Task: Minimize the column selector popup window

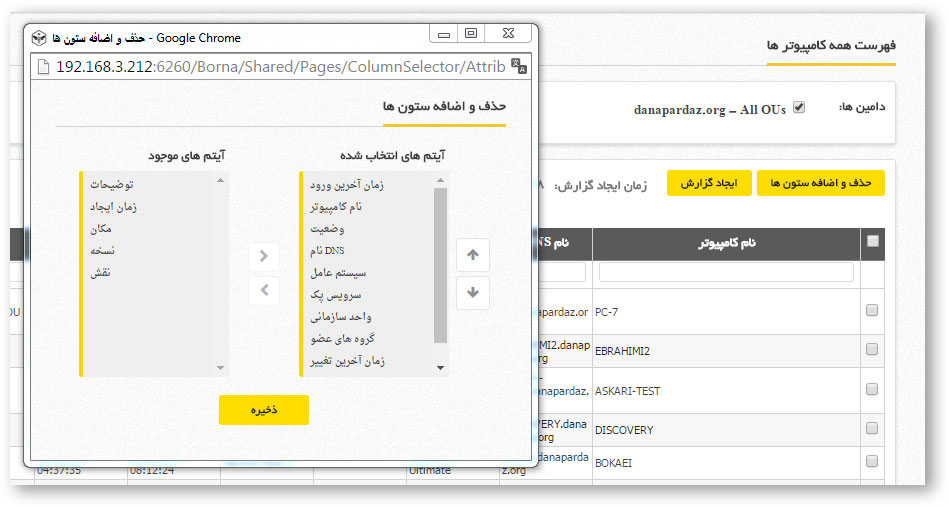Action: (x=444, y=33)
